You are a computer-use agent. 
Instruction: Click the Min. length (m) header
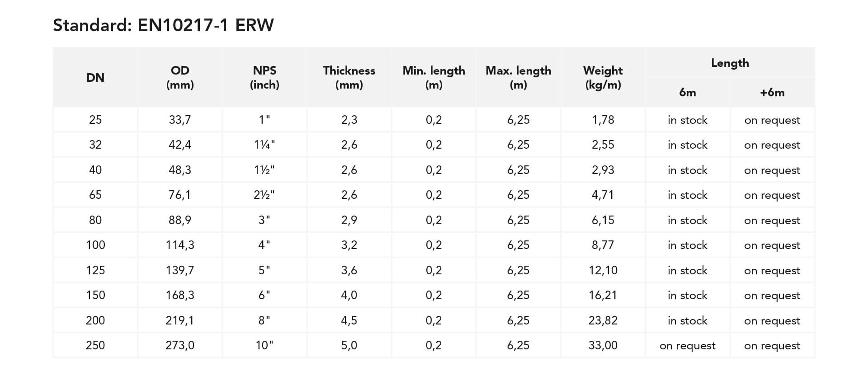[434, 78]
